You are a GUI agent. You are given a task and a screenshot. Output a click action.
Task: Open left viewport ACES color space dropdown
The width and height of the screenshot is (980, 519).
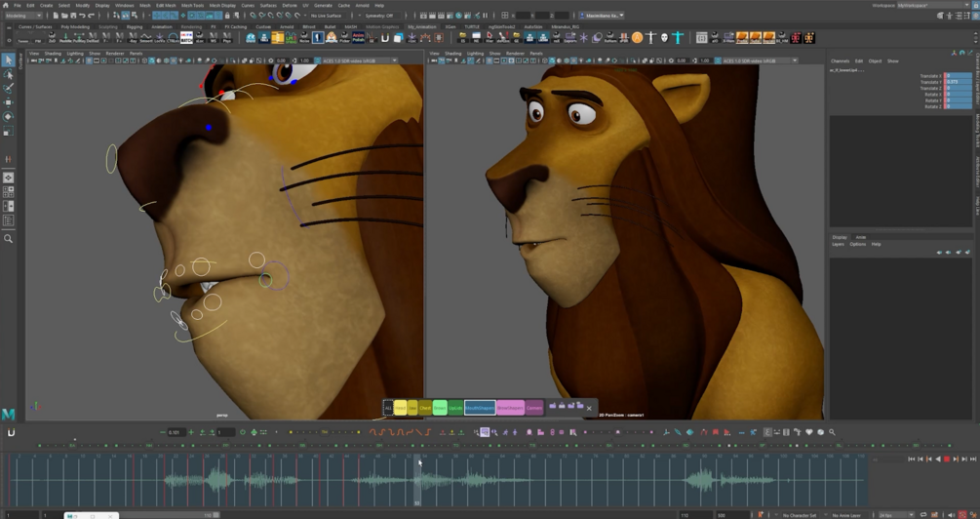coord(360,60)
